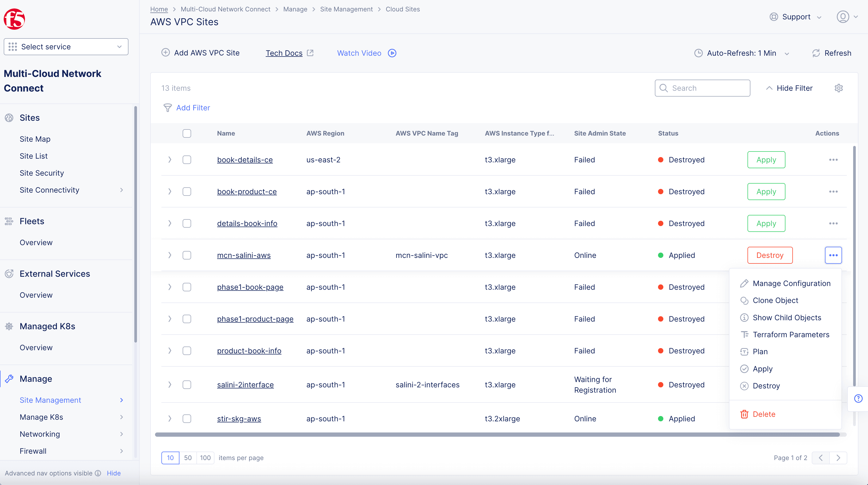The height and width of the screenshot is (485, 868).
Task: Select Delete in the actions menu
Action: tap(763, 414)
